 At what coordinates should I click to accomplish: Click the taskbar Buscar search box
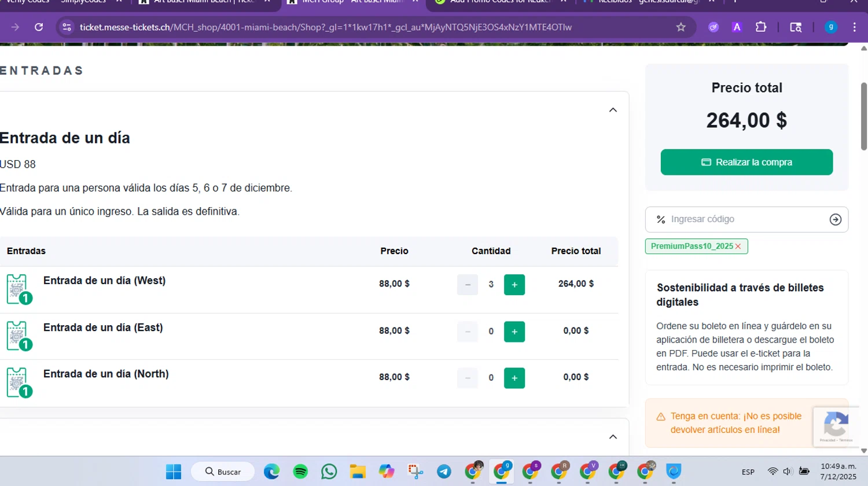click(x=223, y=472)
